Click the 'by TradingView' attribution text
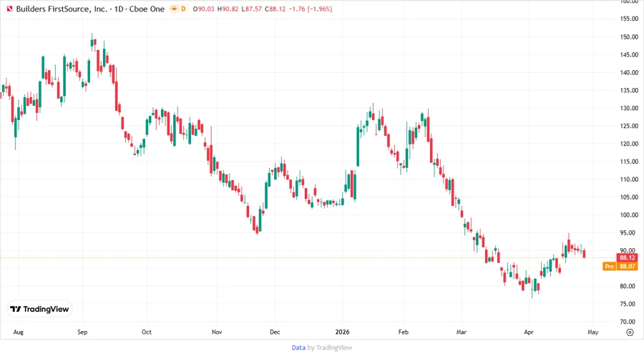Screen dimensions: 644x356 pyautogui.click(x=330, y=348)
